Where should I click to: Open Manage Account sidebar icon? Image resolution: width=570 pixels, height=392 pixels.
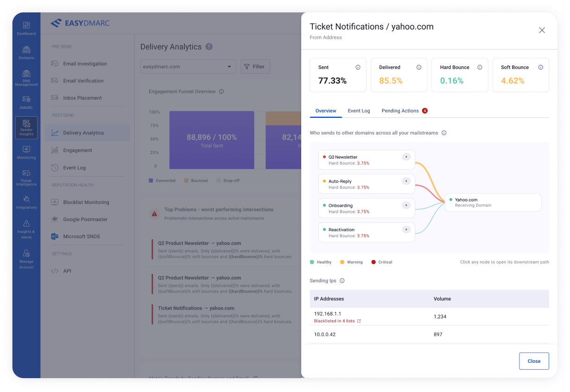26,259
